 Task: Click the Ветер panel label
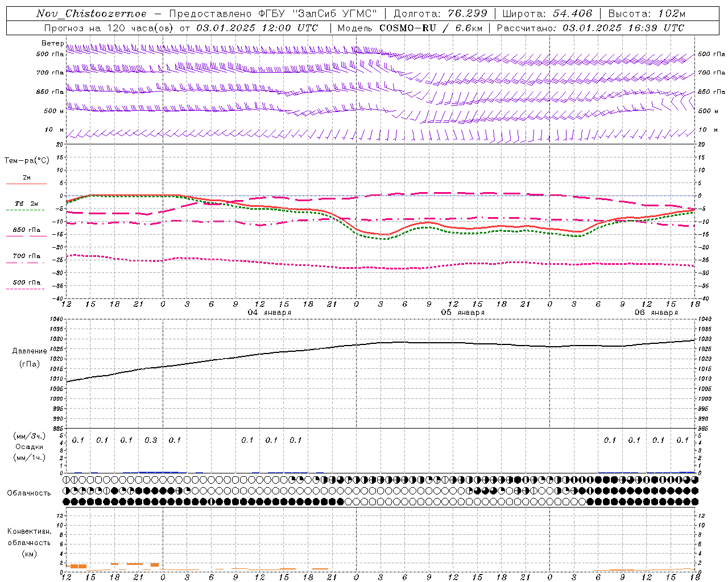52,43
